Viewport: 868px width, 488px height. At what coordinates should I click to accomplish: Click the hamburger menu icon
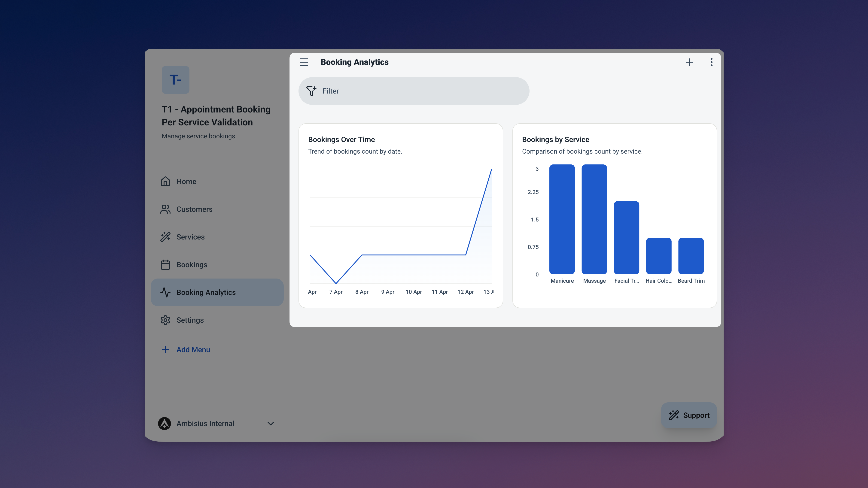pyautogui.click(x=304, y=62)
